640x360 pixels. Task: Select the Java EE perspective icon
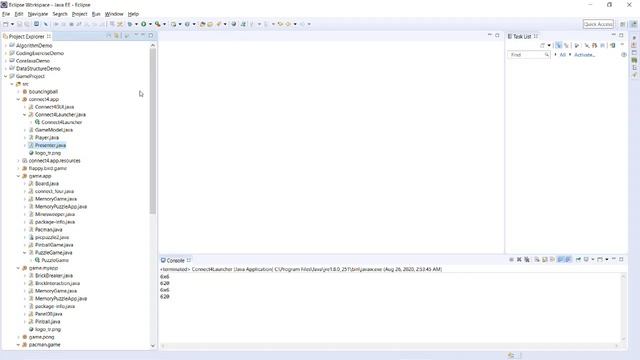(633, 24)
